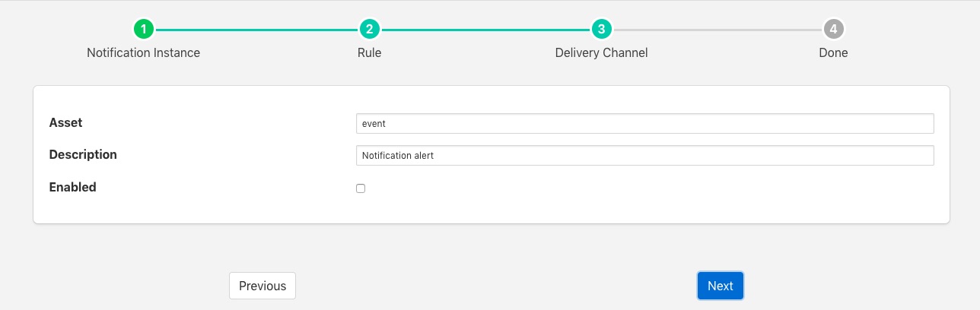Click progress line between steps 2 and 3
This screenshot has height=310, width=980.
pyautogui.click(x=485, y=30)
